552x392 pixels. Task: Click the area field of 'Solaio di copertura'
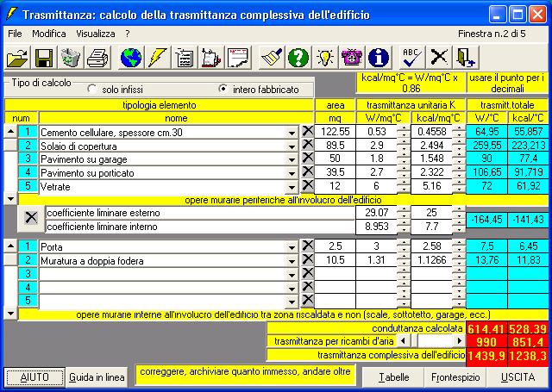pyautogui.click(x=334, y=146)
